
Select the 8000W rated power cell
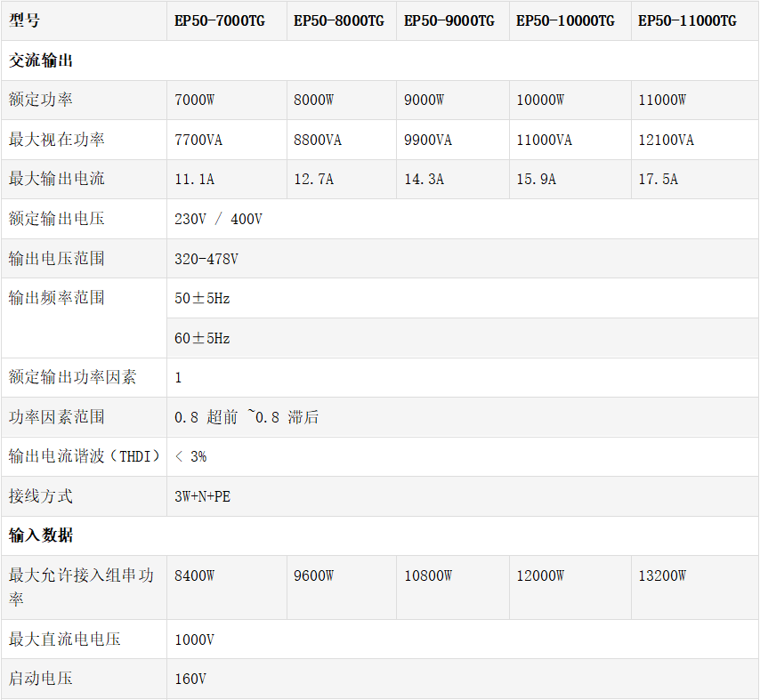pyautogui.click(x=313, y=101)
